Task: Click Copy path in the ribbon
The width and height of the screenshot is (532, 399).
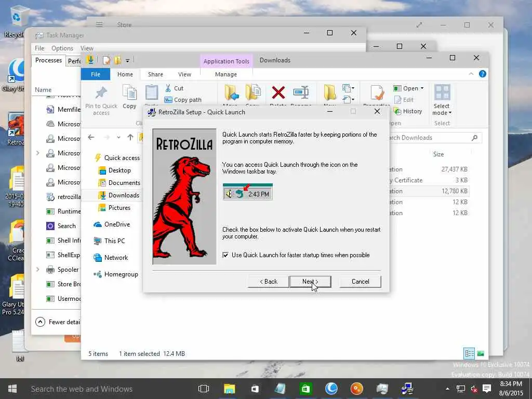Action: click(x=183, y=100)
